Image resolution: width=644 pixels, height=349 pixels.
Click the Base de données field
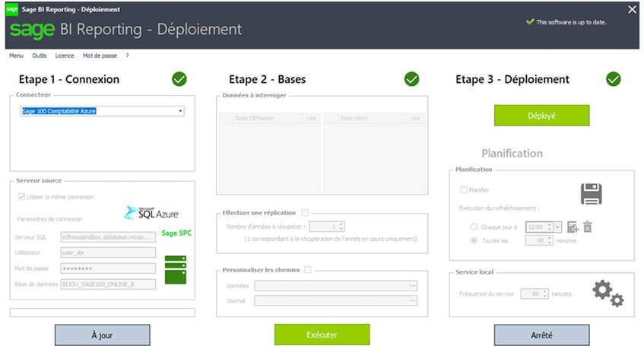(109, 284)
